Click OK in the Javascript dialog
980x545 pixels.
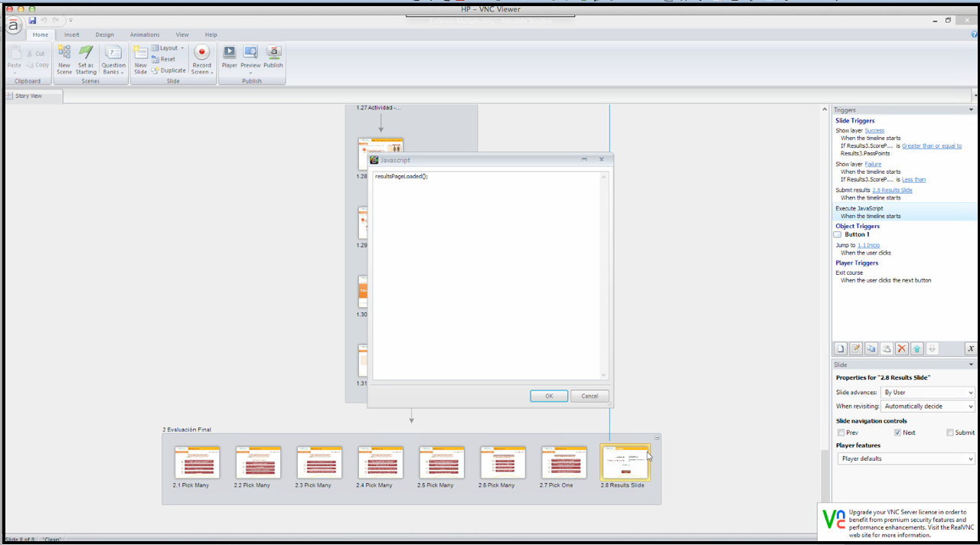(x=549, y=396)
